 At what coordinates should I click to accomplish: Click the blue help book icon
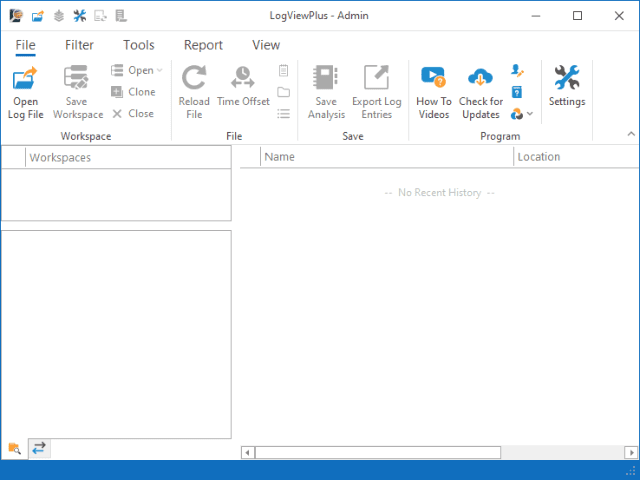[x=517, y=92]
